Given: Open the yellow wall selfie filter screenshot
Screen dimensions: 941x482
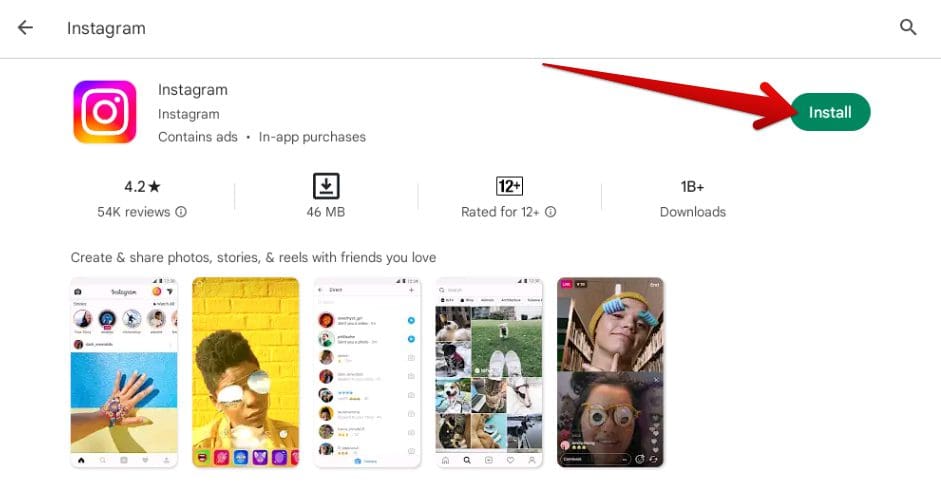Looking at the screenshot, I should click(x=245, y=372).
